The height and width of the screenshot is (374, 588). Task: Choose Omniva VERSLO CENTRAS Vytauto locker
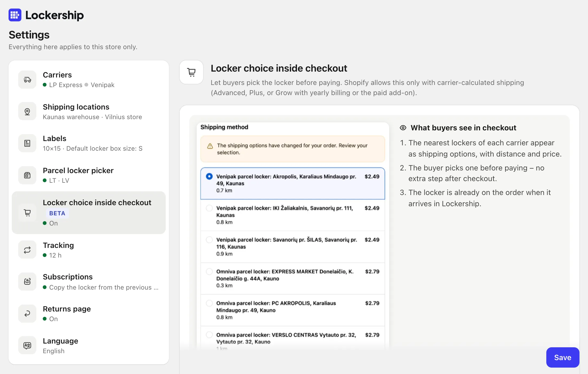point(293,338)
